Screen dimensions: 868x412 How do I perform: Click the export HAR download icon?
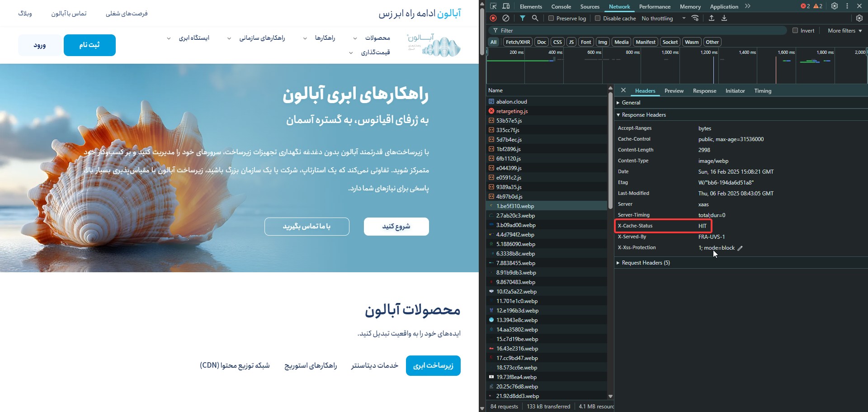724,18
